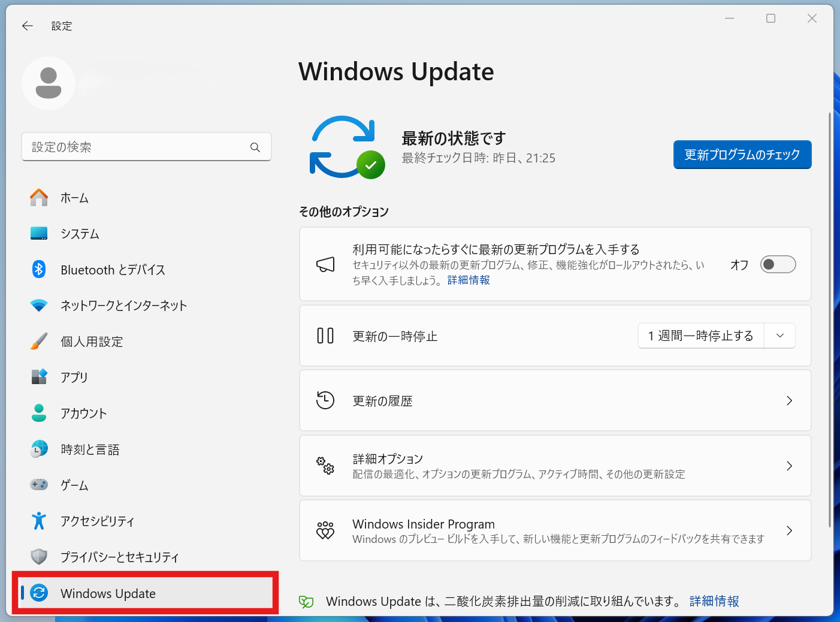Screen dimensions: 840x622
Task: Open プライバシーとセキュリティ settings page
Action: click(146, 557)
